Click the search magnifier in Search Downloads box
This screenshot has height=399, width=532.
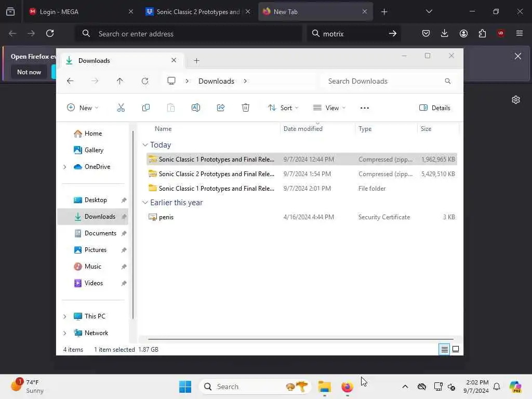pos(447,81)
